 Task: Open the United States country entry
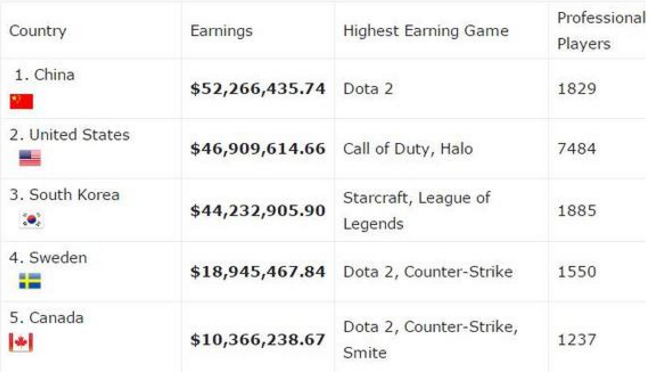point(69,135)
